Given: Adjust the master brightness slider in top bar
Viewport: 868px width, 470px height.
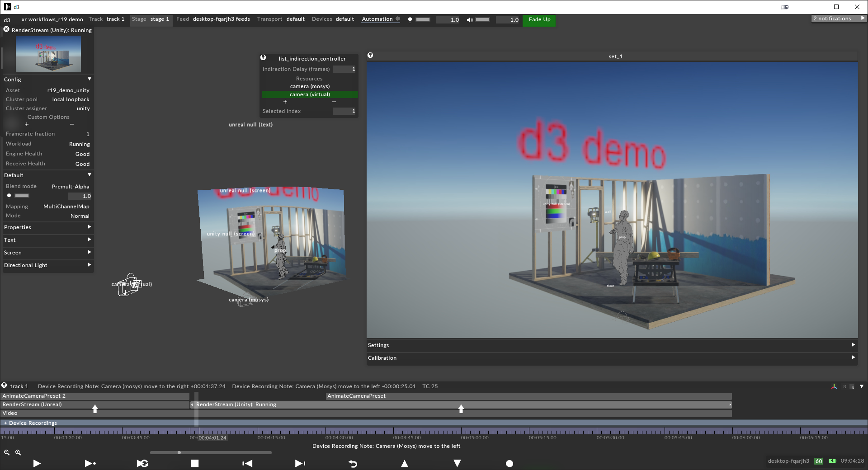Looking at the screenshot, I should (423, 19).
